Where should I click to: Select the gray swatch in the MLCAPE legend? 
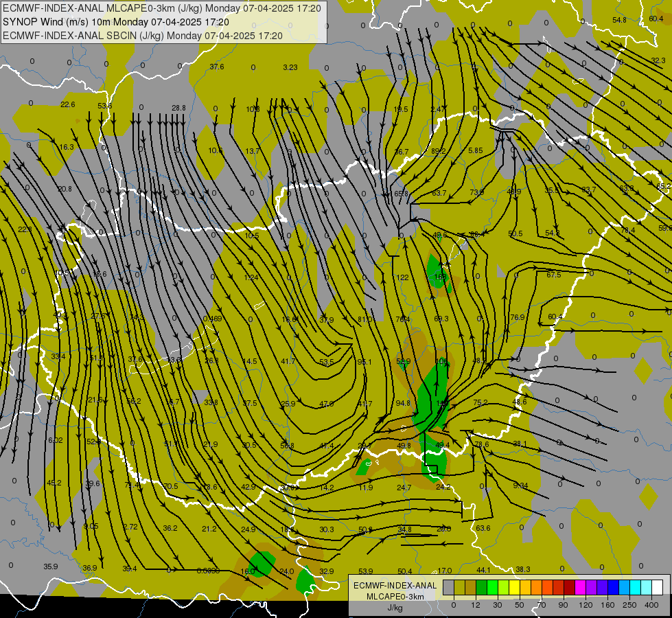click(x=449, y=587)
